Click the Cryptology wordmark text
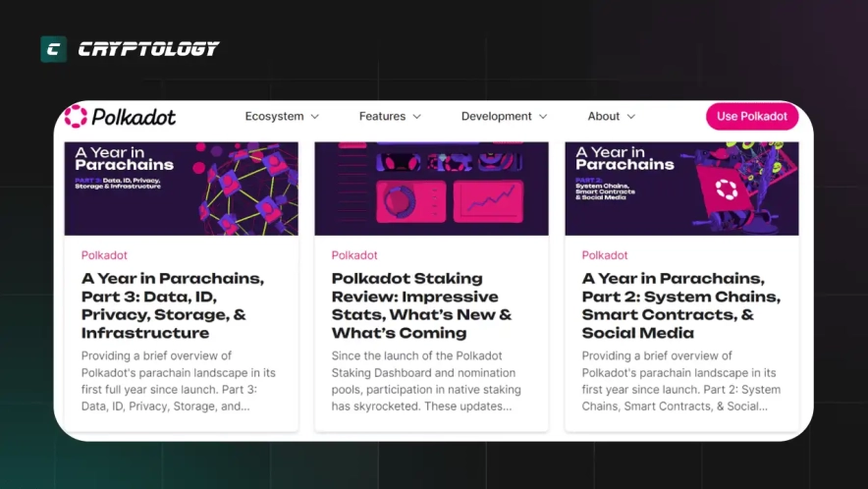 coord(148,49)
